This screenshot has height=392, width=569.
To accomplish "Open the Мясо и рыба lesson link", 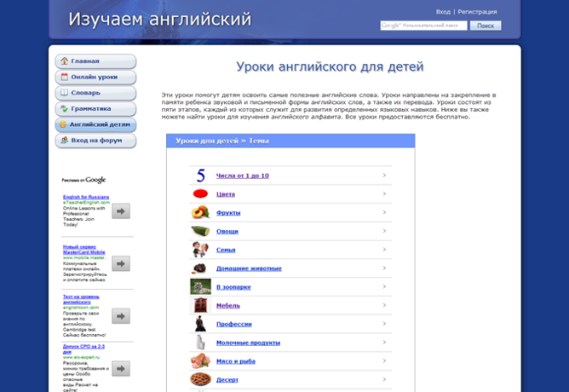I will (x=236, y=361).
